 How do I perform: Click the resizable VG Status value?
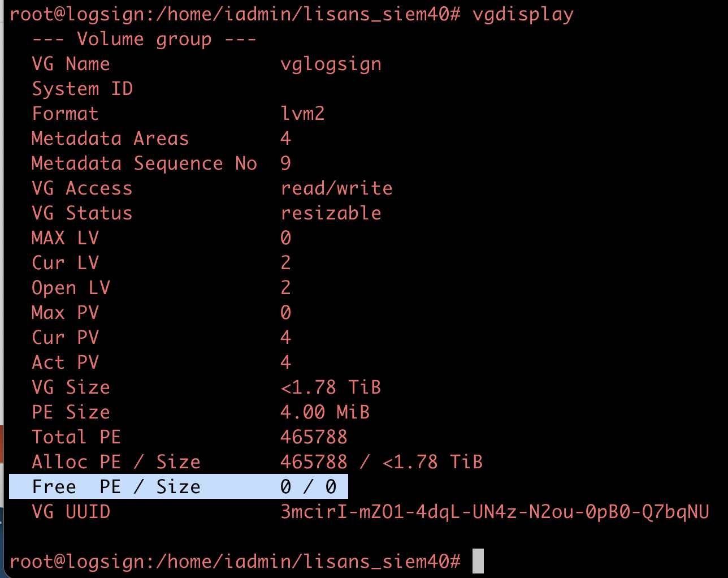tap(331, 213)
